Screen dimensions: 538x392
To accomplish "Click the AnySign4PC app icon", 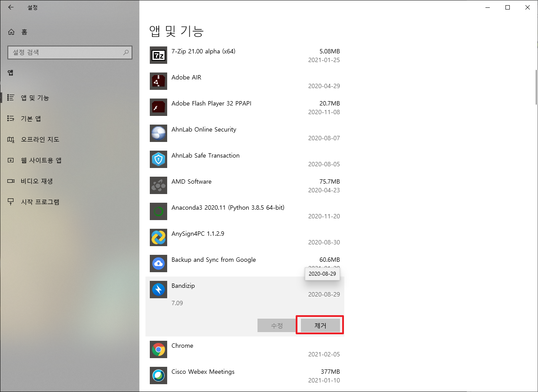I will 158,237.
